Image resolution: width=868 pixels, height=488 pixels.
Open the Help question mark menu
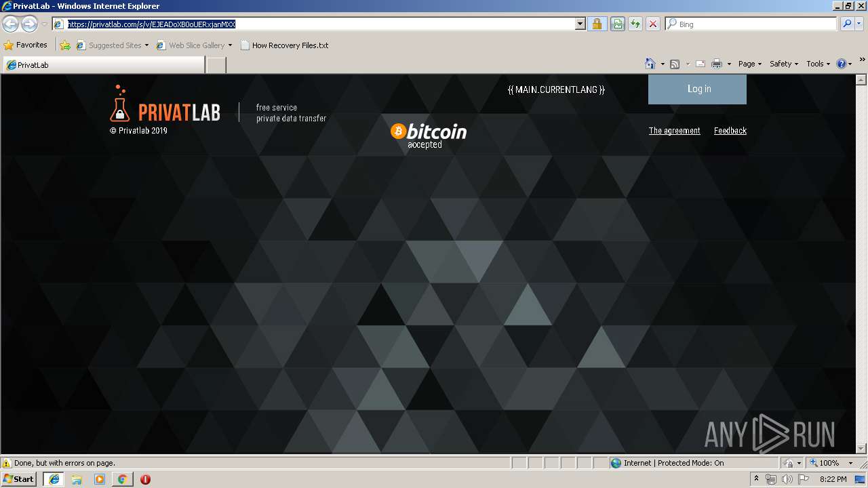pyautogui.click(x=844, y=64)
